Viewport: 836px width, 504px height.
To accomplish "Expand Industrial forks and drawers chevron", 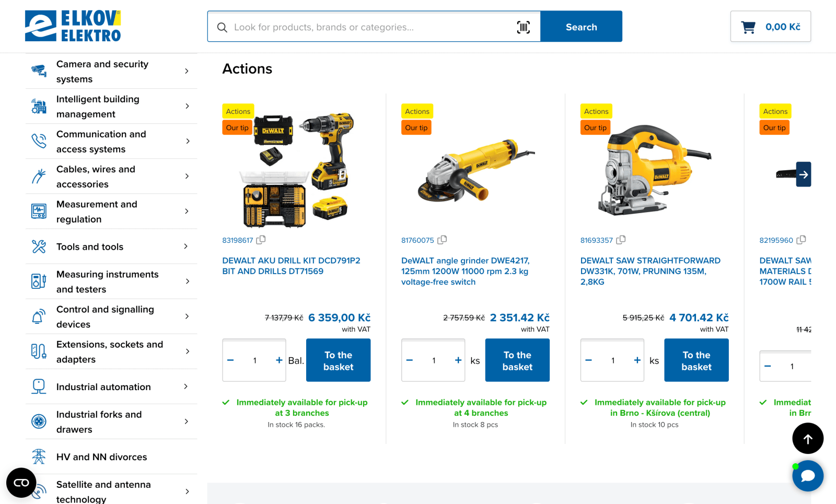I will click(187, 421).
